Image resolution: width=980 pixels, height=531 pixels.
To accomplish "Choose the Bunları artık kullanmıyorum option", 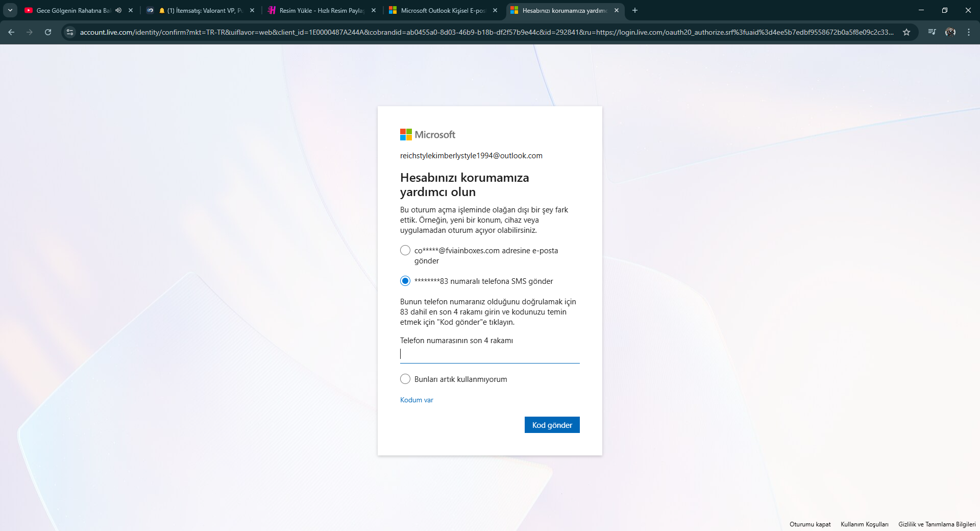I will point(405,379).
